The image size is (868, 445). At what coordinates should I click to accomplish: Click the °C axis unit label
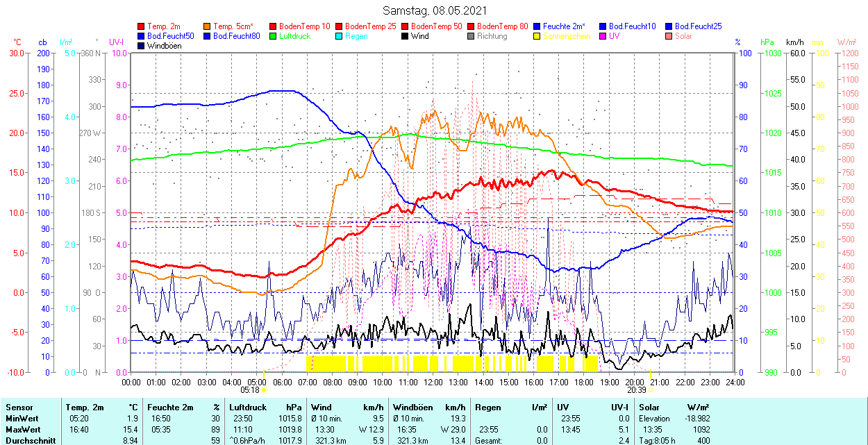(x=17, y=42)
